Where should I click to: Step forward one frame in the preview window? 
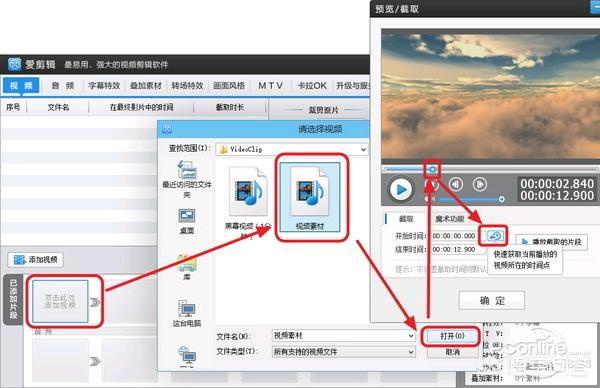(479, 184)
